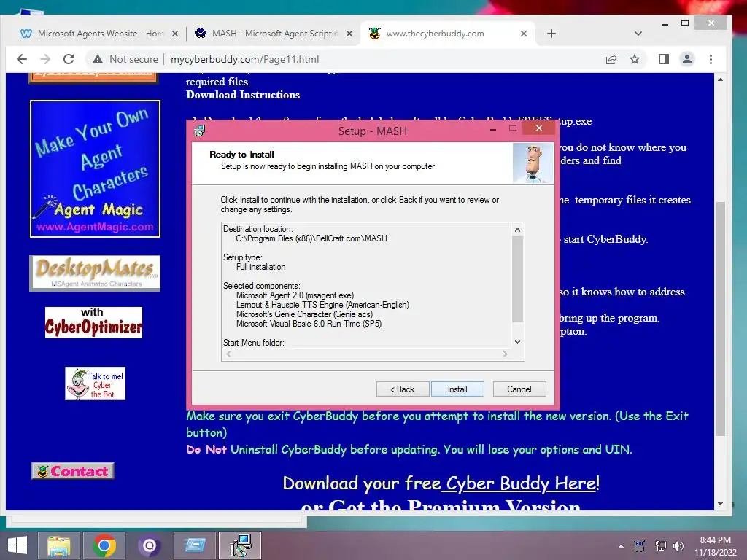Click the Talk to me Cyber the Bot image
This screenshot has width=747, height=560.
click(96, 384)
